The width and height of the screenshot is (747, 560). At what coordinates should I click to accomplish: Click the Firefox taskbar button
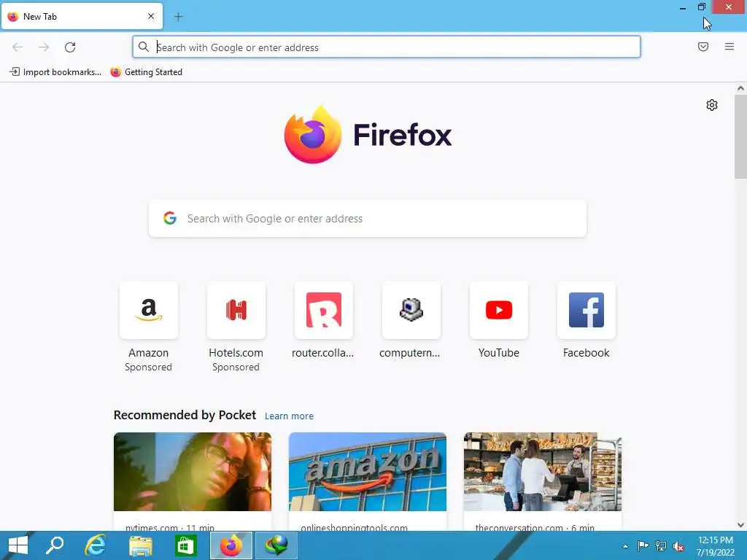point(231,545)
